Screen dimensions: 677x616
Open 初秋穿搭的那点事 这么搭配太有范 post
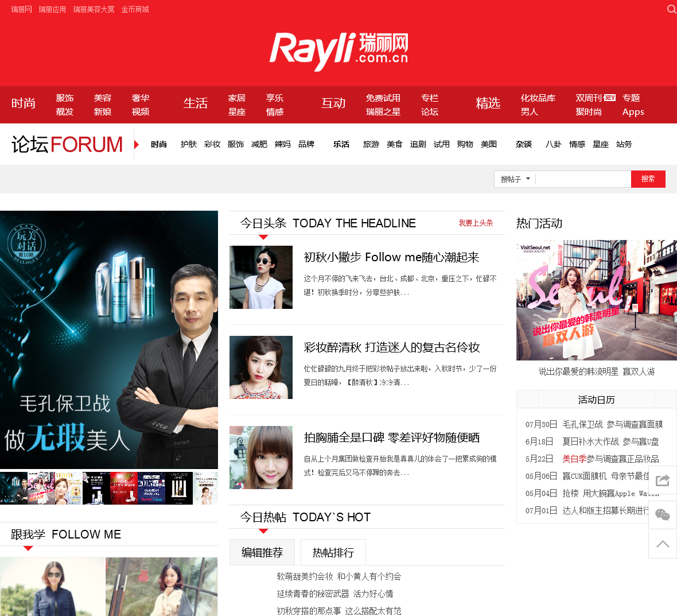pyautogui.click(x=339, y=611)
